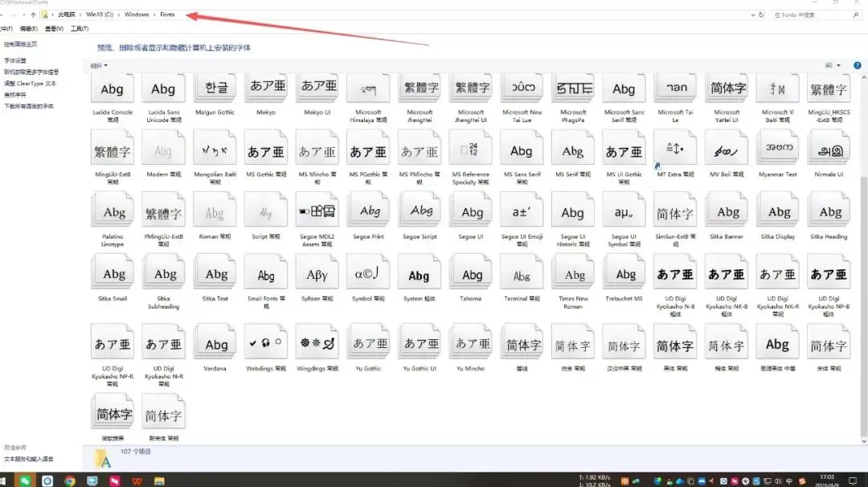Open the notification center icon
The image size is (868, 487).
(853, 481)
